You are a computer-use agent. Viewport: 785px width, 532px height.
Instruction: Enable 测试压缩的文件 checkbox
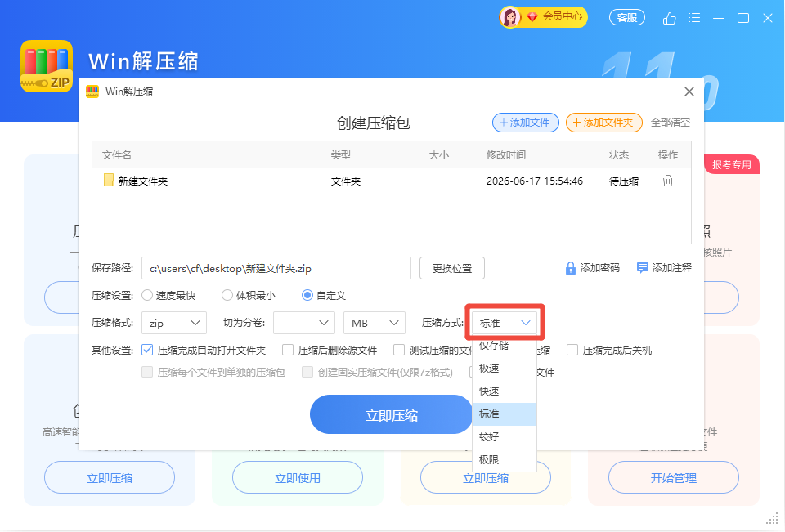399,350
